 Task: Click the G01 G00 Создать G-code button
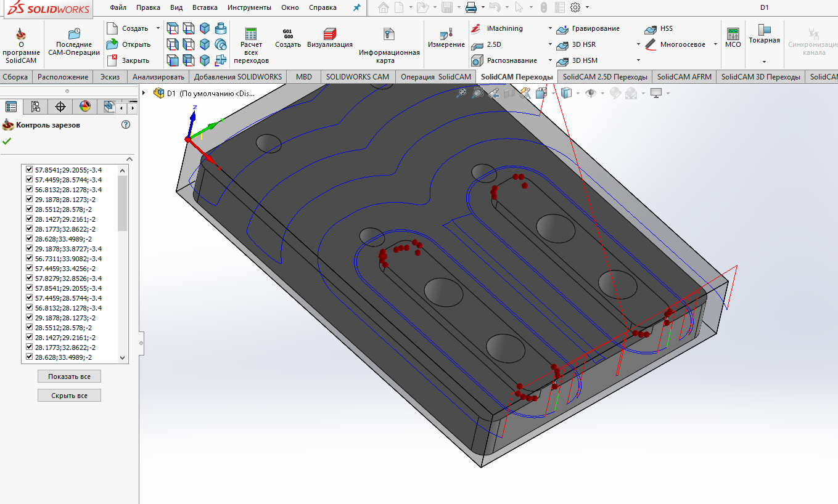click(x=288, y=38)
